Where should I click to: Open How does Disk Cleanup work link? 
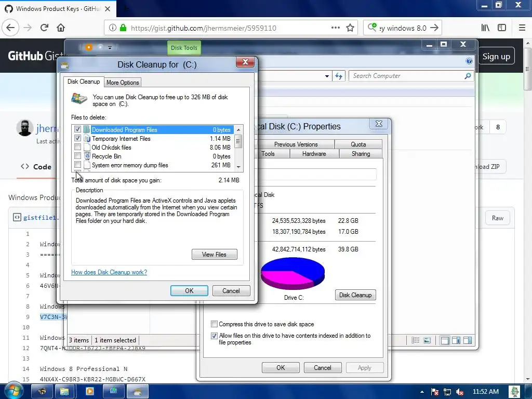pos(109,272)
